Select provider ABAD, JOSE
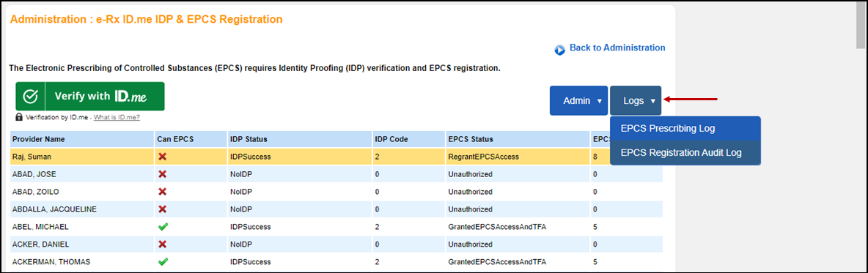 pos(34,175)
